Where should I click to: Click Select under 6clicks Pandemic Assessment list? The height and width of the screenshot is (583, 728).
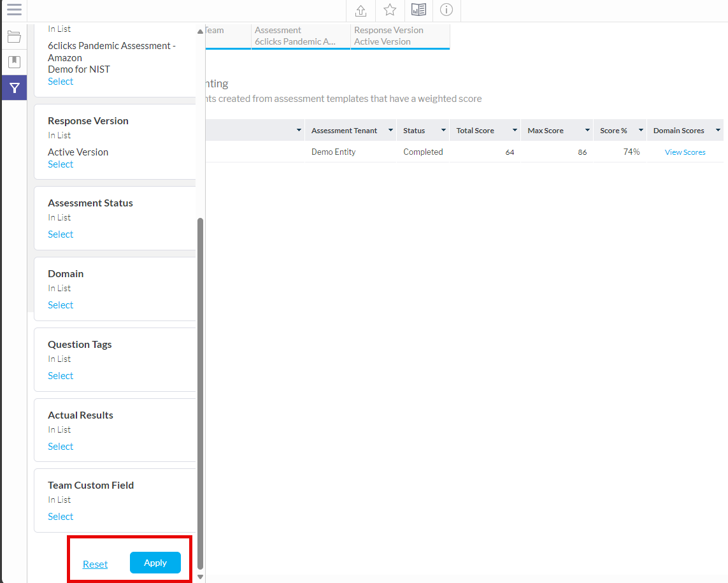point(61,82)
